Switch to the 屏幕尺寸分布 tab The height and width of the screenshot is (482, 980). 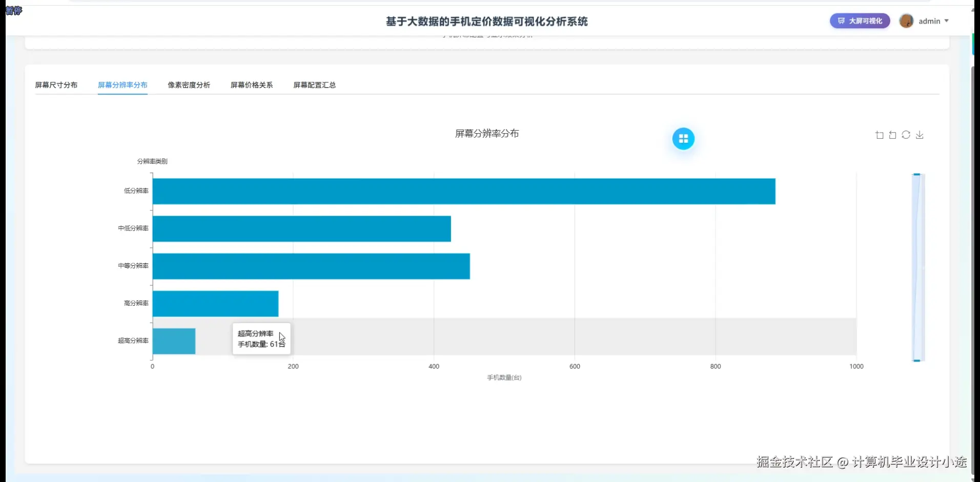coord(56,85)
